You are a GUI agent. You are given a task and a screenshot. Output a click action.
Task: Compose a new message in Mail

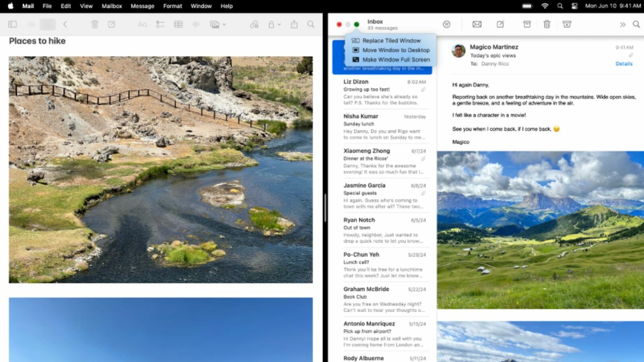click(500, 24)
